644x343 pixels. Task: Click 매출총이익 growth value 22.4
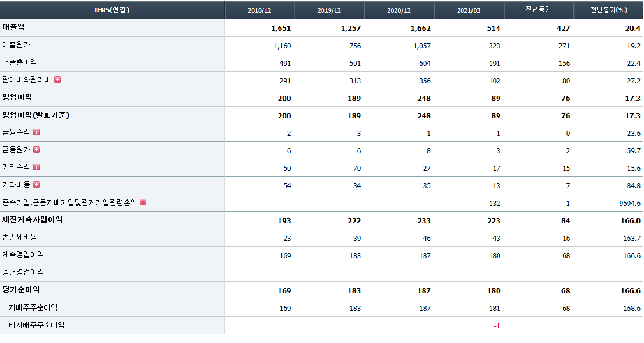coord(634,64)
